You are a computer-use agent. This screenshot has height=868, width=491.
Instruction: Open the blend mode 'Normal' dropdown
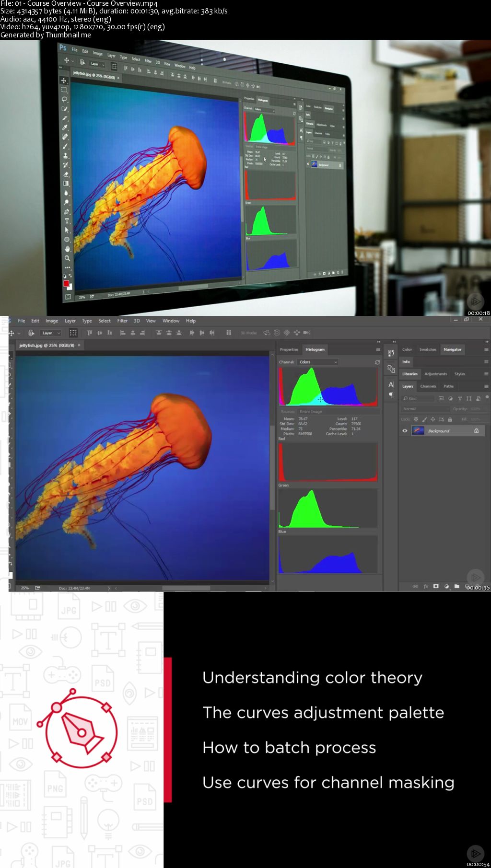click(425, 409)
